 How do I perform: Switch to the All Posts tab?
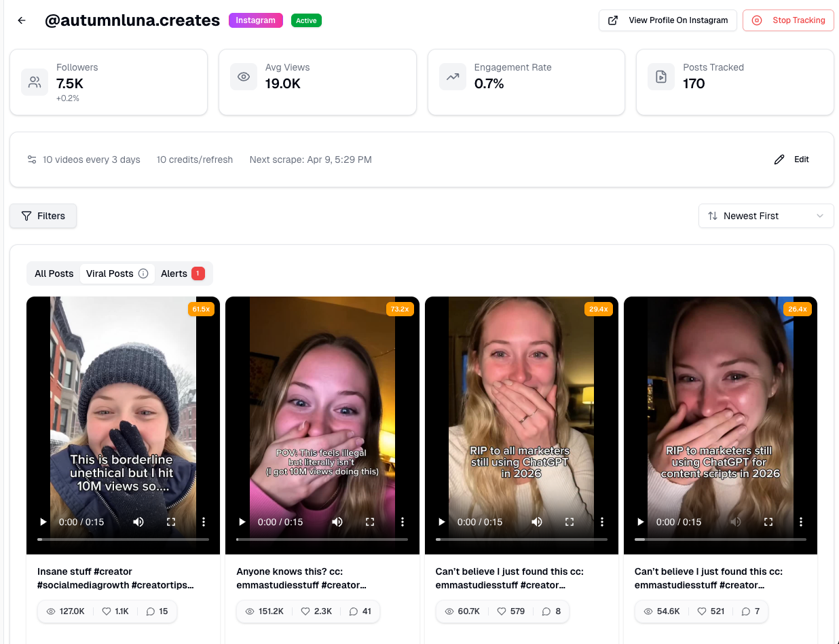click(54, 273)
